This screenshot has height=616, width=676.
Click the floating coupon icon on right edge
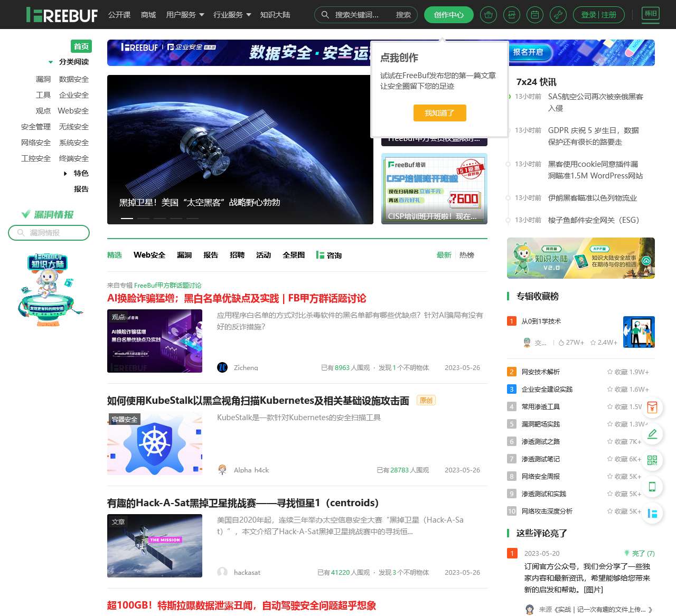pyautogui.click(x=652, y=407)
